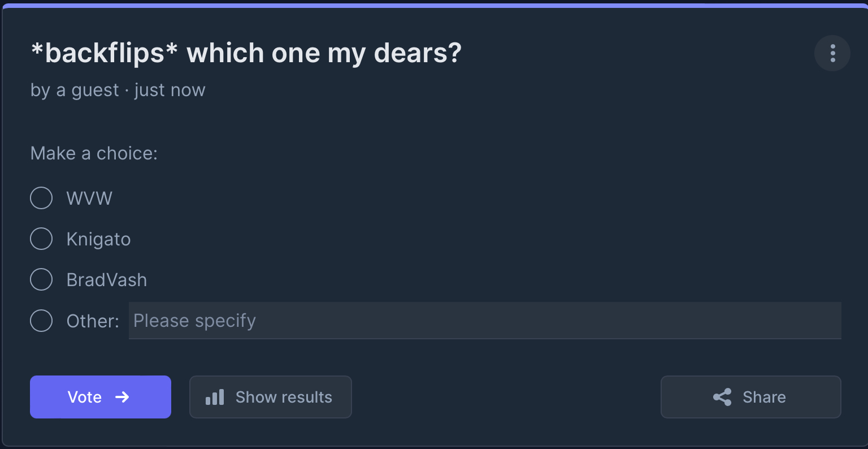Click the "Other:" label text
The width and height of the screenshot is (868, 449).
93,321
